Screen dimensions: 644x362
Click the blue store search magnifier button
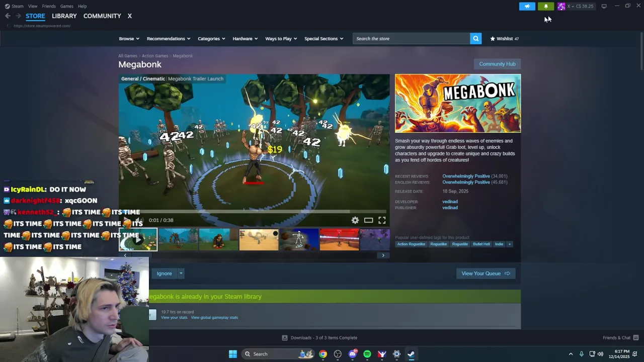tap(476, 39)
